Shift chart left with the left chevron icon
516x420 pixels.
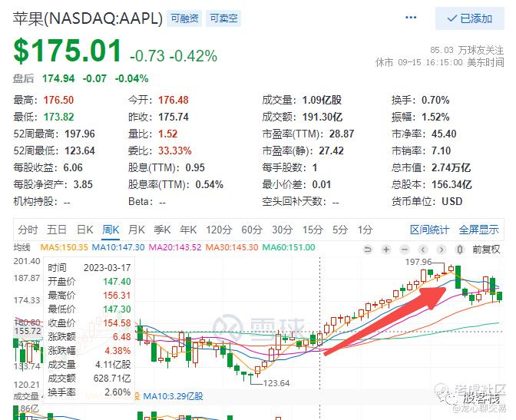pos(423,250)
